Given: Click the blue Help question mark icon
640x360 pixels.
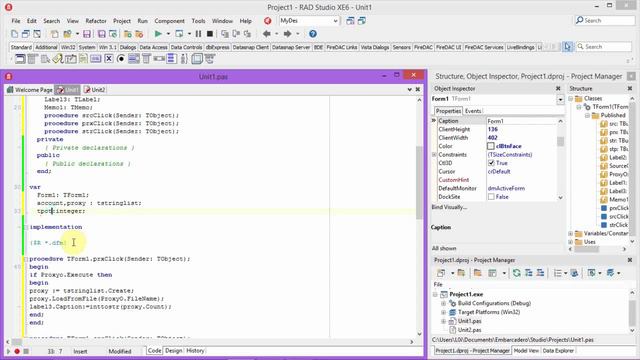Looking at the screenshot, I should click(313, 34).
